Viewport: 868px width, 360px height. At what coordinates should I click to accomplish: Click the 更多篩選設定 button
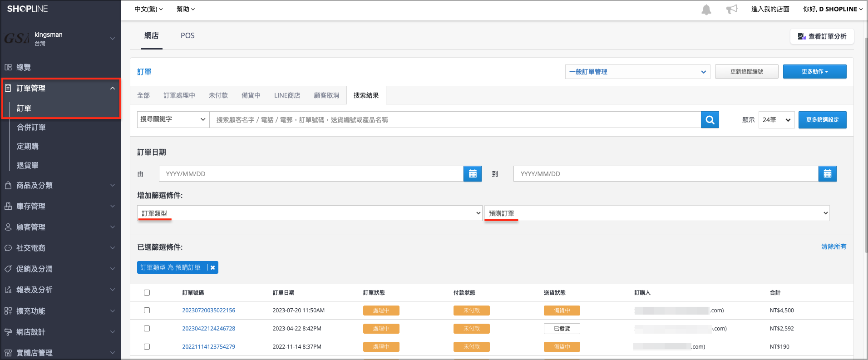[822, 120]
